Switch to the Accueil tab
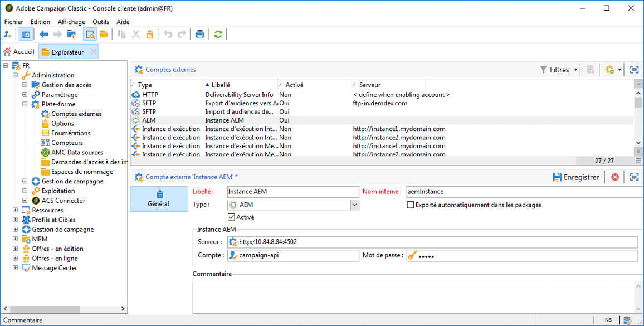644x326 pixels. [19, 52]
